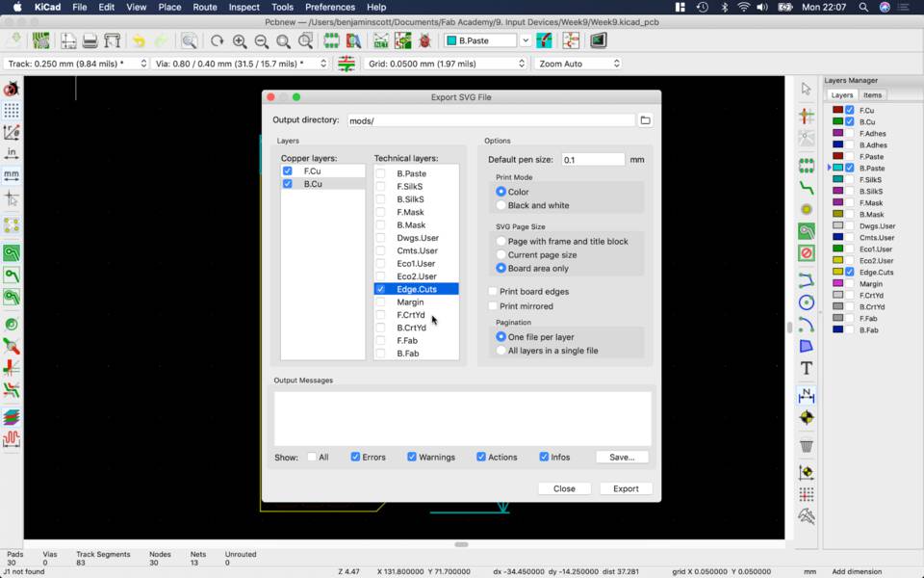
Task: Open the Python scripting console icon
Action: [598, 40]
